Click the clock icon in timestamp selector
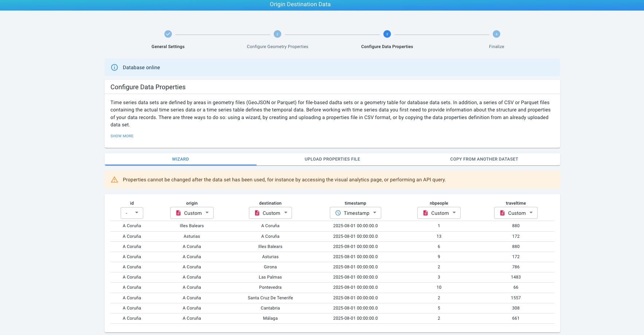The width and height of the screenshot is (644, 335). 338,213
